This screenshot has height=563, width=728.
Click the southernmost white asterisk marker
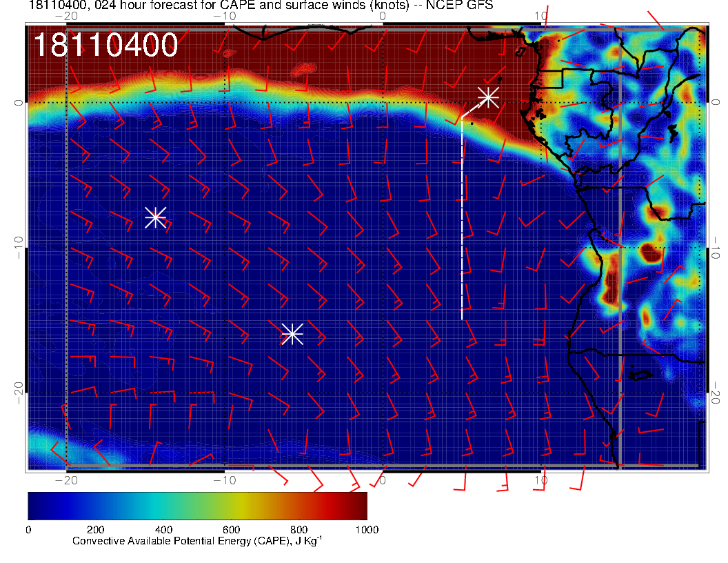coord(292,334)
